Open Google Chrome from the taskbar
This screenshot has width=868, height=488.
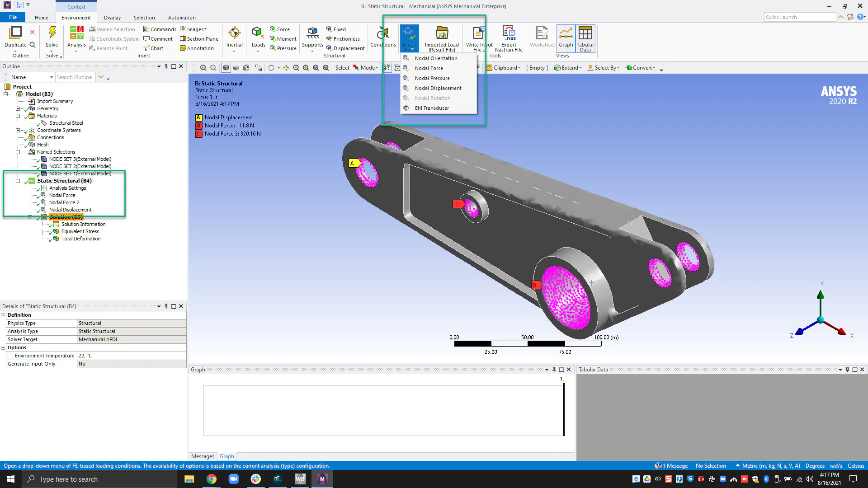coord(212,479)
